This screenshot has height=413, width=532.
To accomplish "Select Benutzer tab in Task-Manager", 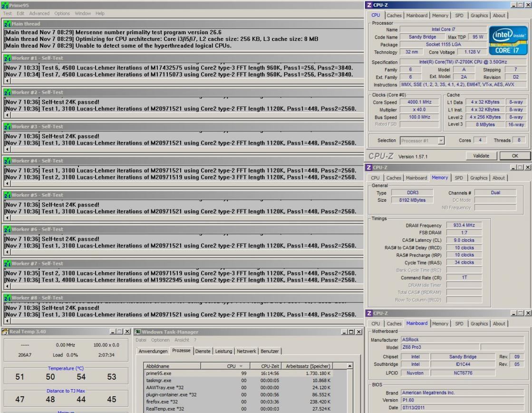I will [270, 351].
